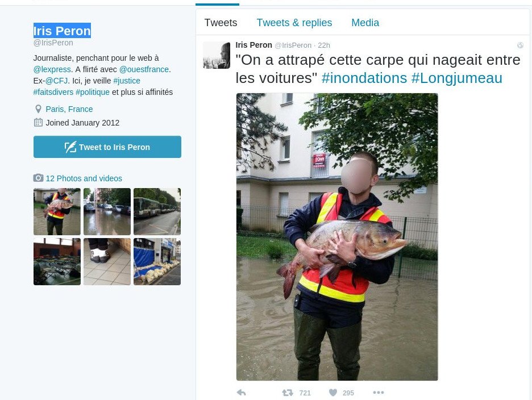Click the reply arrow icon under the tweet
532x400 pixels.
coord(241,393)
